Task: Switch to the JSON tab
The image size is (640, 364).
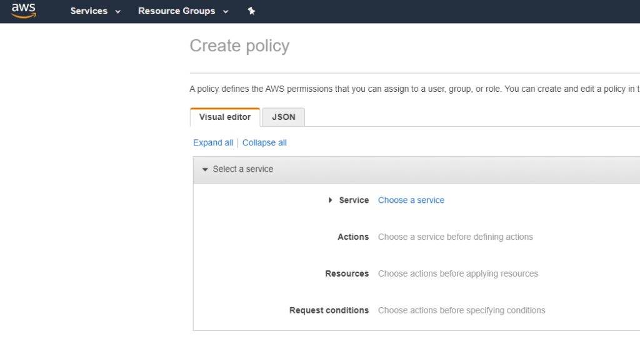Action: tap(284, 117)
